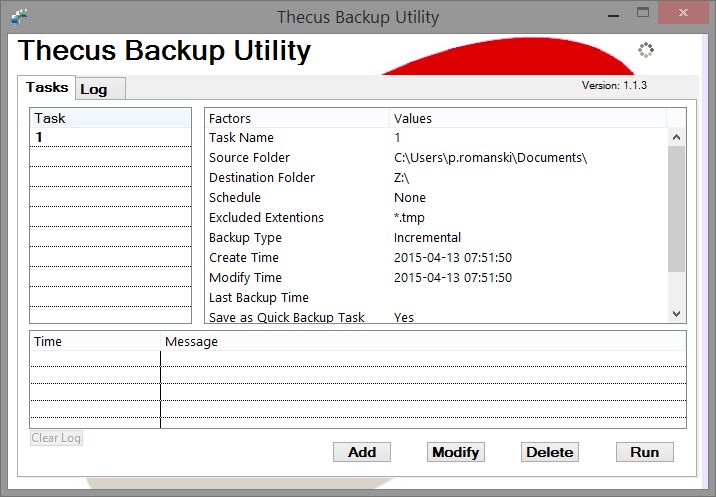Select the Destination Folder factor label
Image resolution: width=716 pixels, height=497 pixels.
click(x=262, y=178)
